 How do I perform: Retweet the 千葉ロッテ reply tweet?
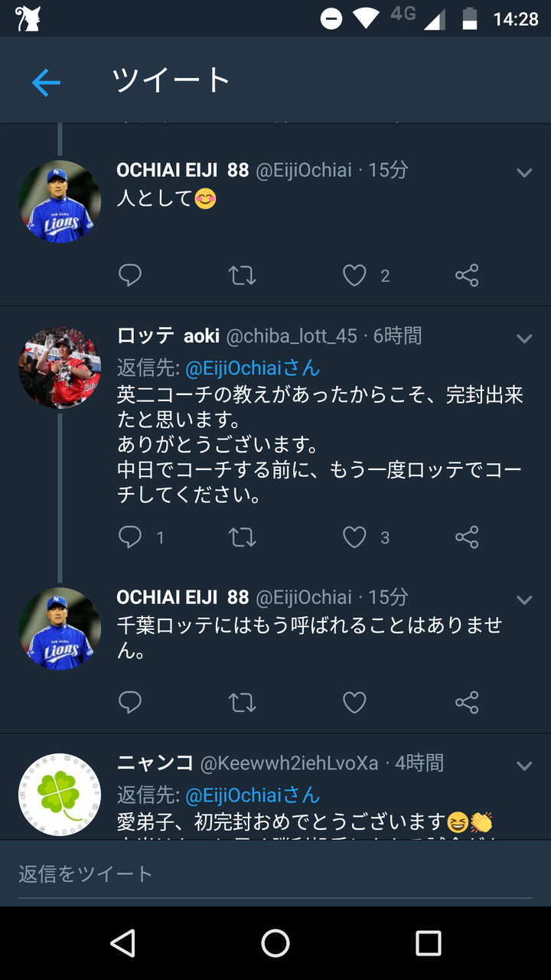(243, 702)
